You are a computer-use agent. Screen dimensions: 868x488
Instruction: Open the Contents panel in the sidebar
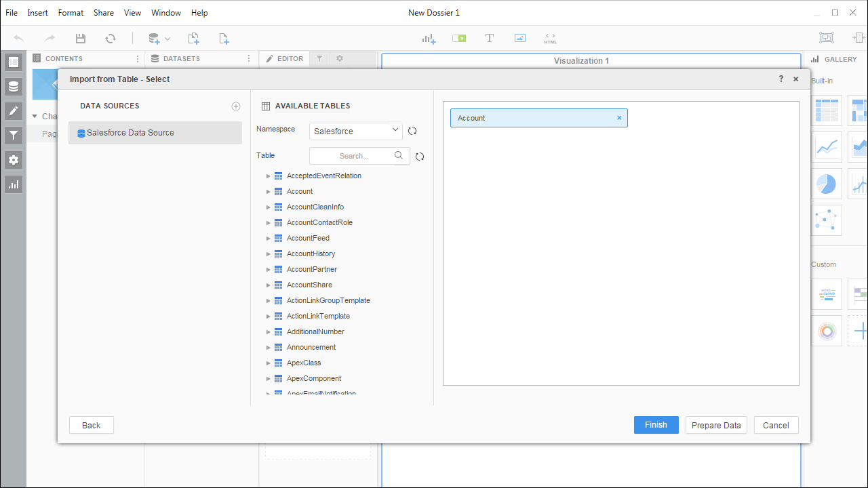[14, 62]
